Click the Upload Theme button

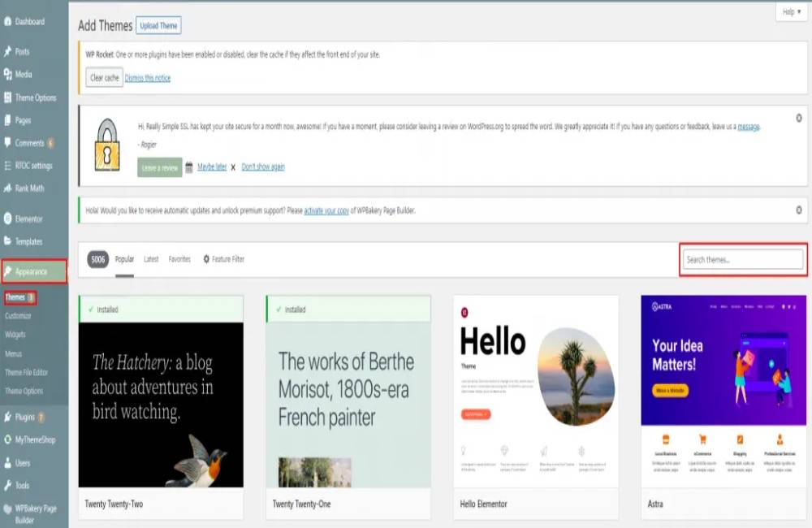[158, 25]
